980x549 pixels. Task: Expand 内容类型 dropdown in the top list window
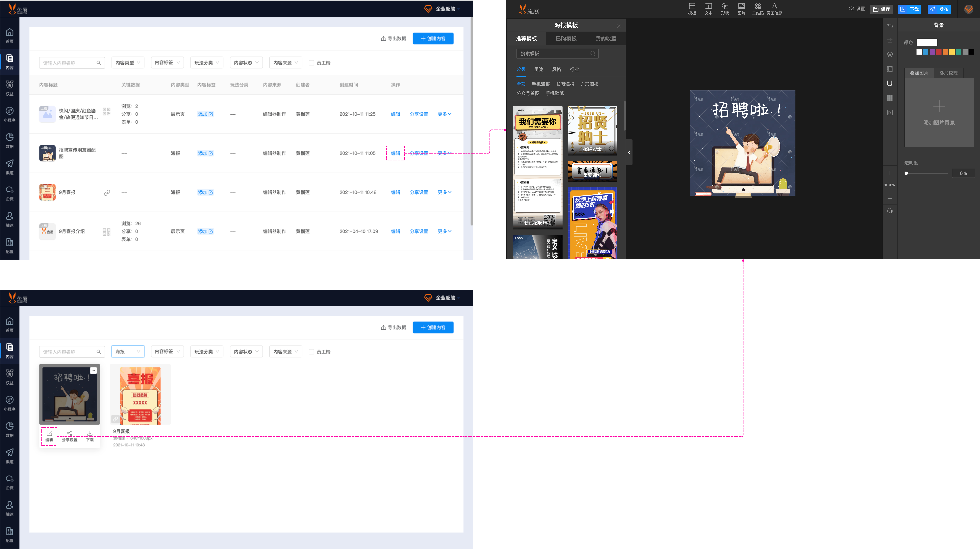[x=128, y=63]
